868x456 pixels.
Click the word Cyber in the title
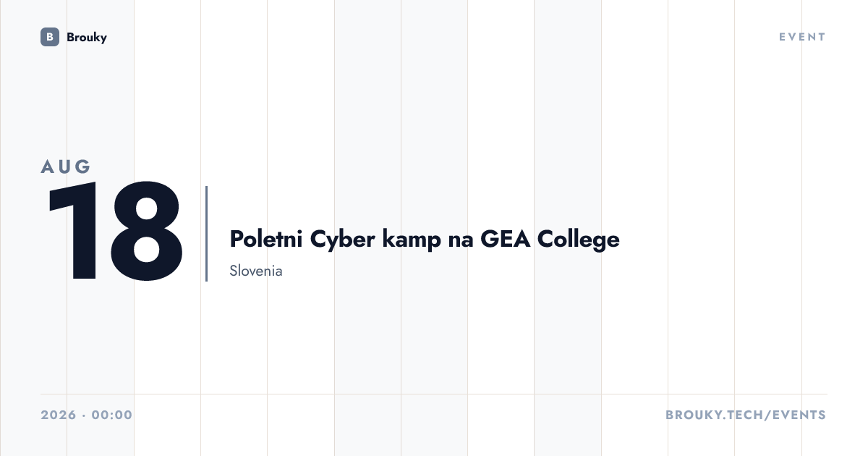coord(340,239)
